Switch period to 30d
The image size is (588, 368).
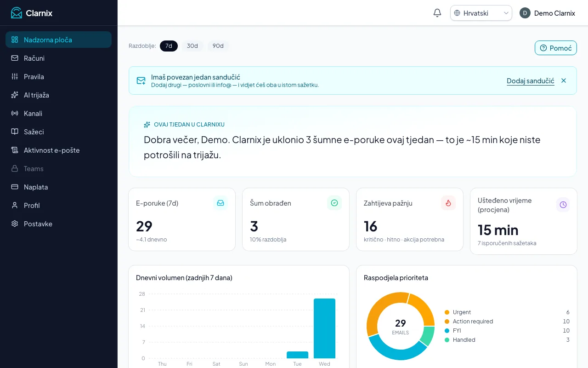tap(192, 46)
